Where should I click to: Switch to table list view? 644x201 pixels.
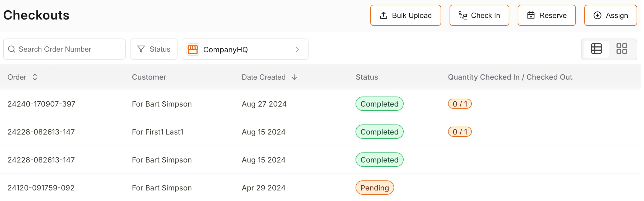(x=596, y=49)
